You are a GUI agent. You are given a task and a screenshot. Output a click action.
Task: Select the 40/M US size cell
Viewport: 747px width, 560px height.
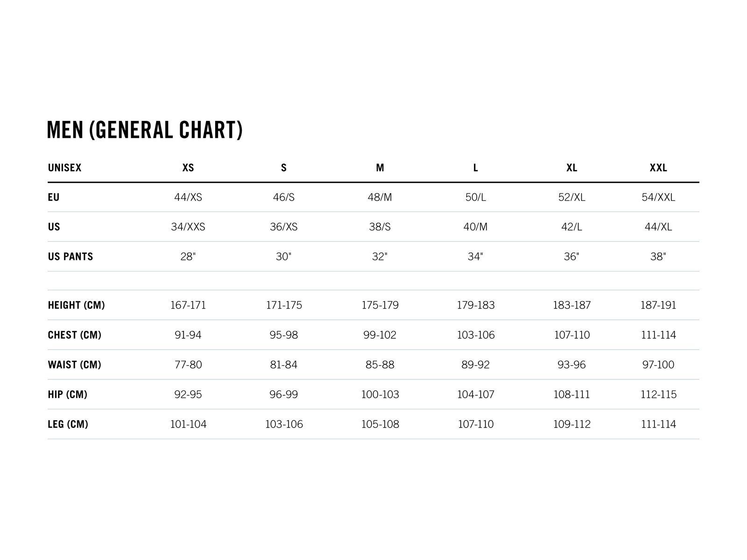pos(475,227)
